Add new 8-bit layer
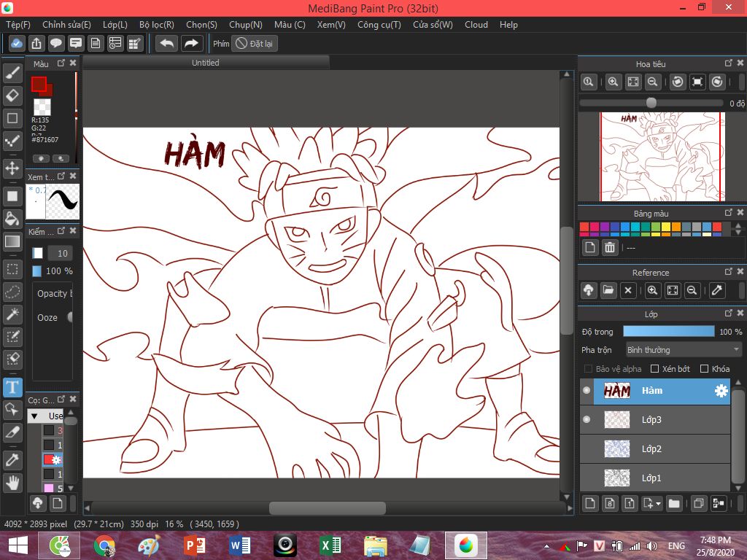The image size is (747, 560). click(610, 503)
